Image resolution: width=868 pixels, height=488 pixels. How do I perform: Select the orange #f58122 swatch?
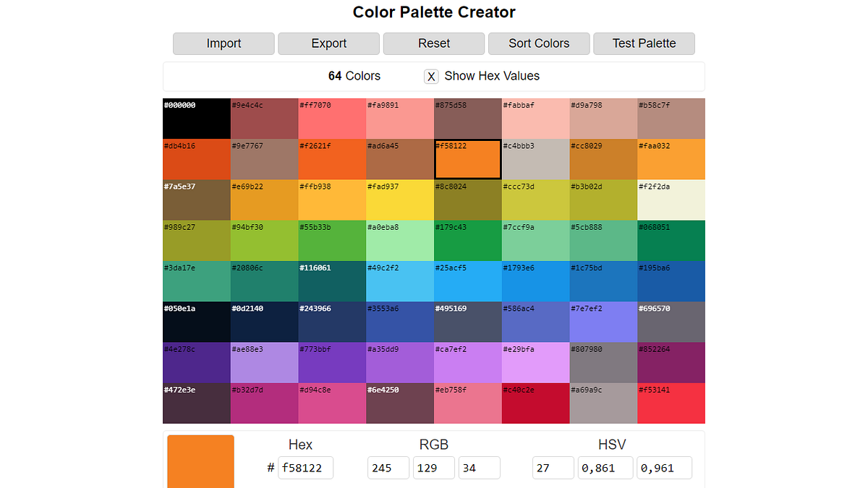[x=467, y=158]
